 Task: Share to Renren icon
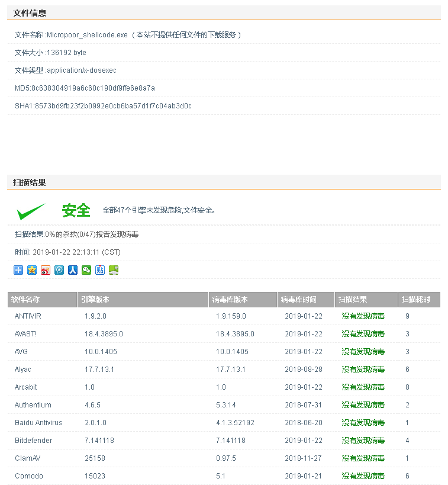pos(73,270)
